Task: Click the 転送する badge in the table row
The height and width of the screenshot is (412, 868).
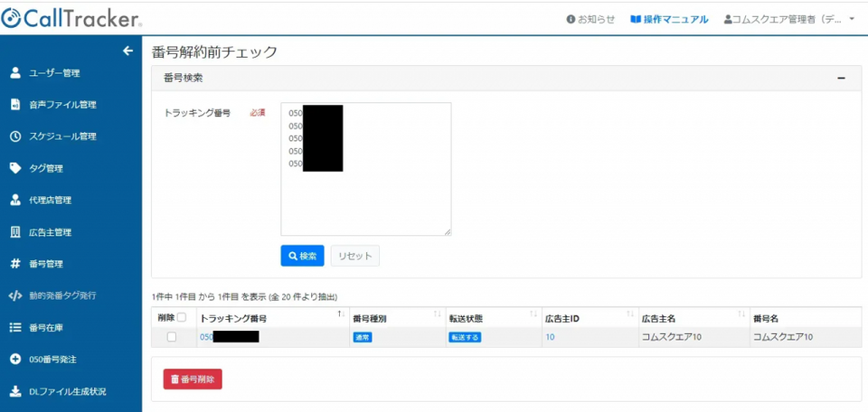Action: [x=465, y=337]
